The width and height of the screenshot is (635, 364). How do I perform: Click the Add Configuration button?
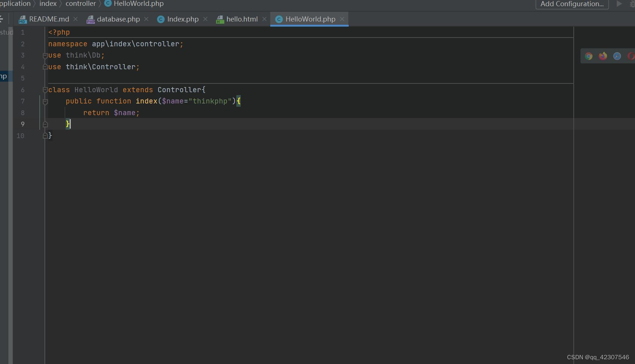572,4
